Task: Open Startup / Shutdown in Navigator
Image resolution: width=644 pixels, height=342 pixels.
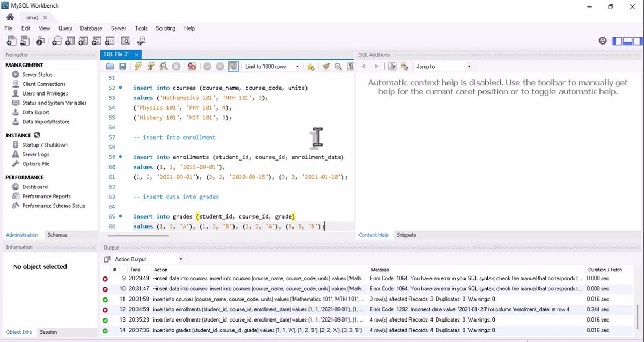Action: 45,145
